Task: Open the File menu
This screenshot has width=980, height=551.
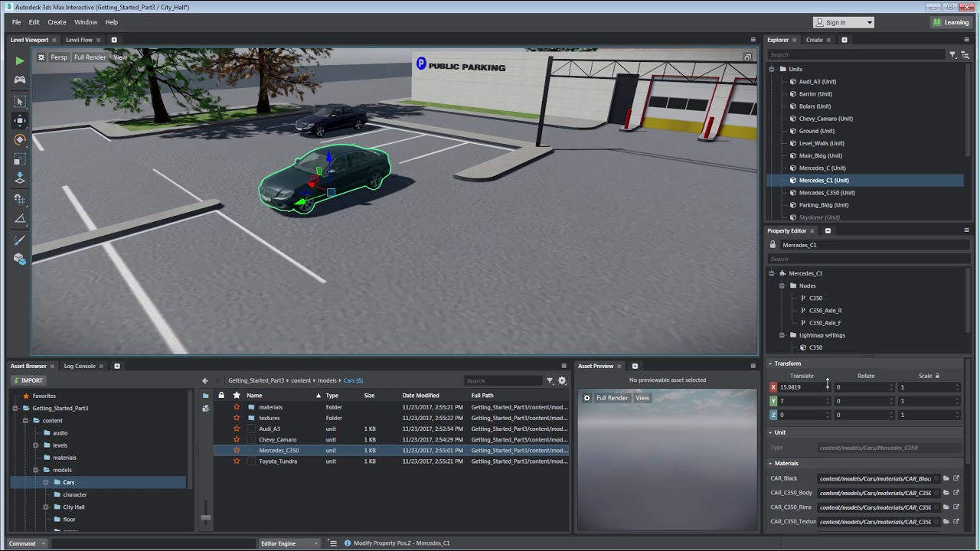Action: click(x=16, y=22)
